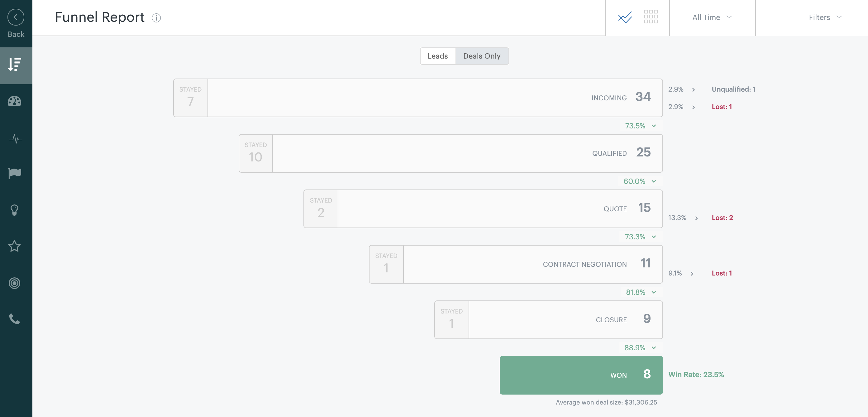Click the target/goals icon in sidebar
Screen dimensions: 868x417
[x=15, y=282]
